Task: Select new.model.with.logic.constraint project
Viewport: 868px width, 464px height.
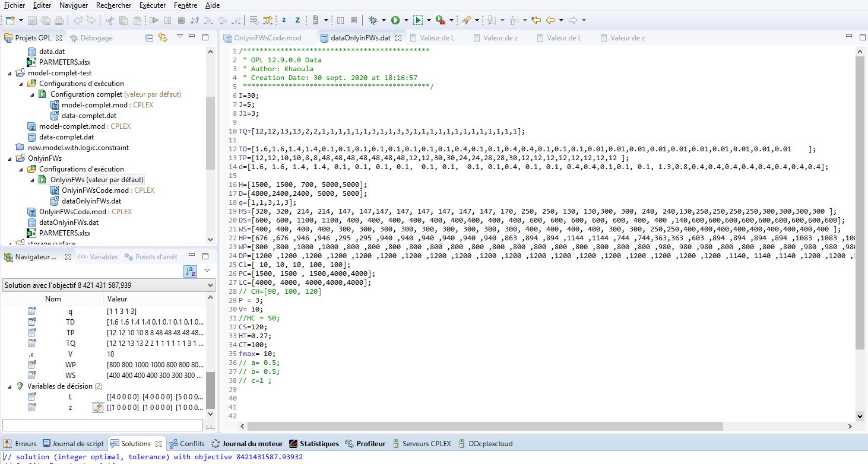Action: 72,147
